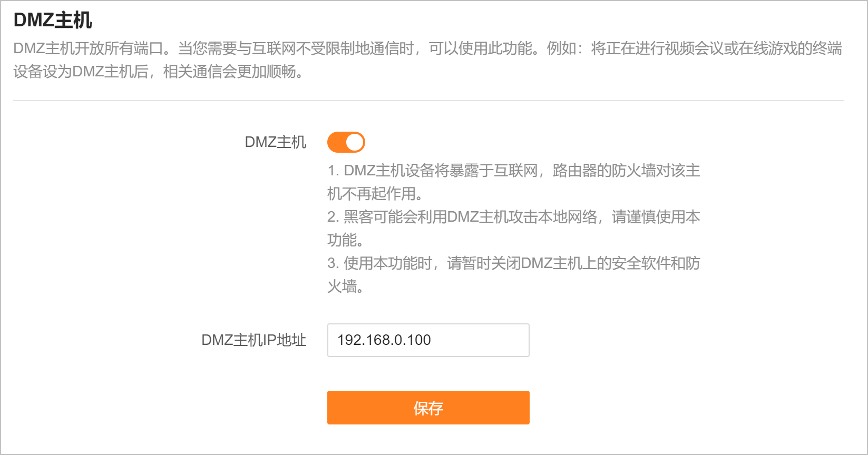Click the orange track of the DMZ switch
Screen dimensions: 868x455
pyautogui.click(x=336, y=142)
